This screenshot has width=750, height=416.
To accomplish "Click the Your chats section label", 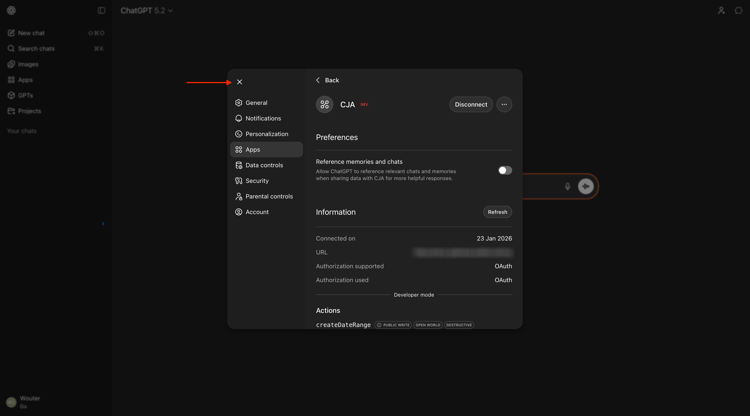I will coord(22,131).
